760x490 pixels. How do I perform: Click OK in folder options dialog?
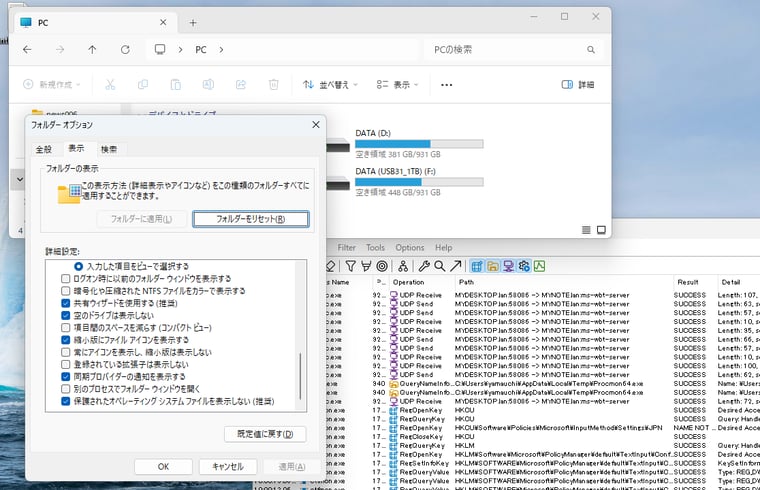(163, 467)
